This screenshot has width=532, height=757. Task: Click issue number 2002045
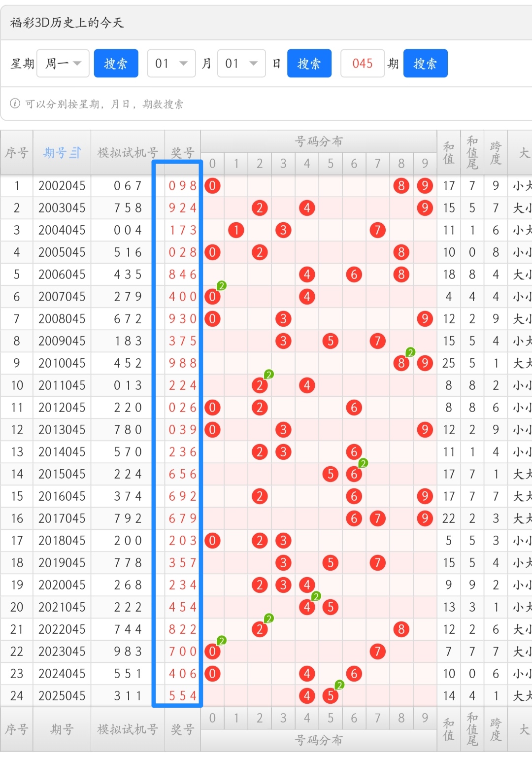62,186
